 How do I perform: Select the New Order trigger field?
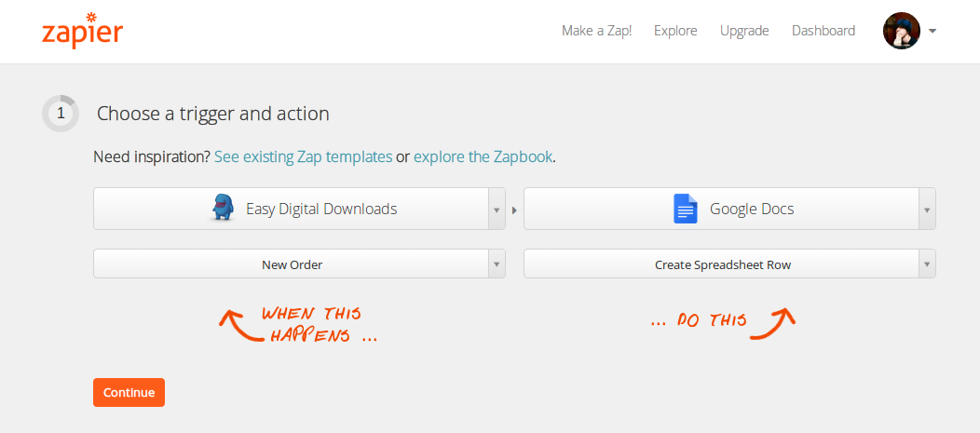click(x=292, y=264)
